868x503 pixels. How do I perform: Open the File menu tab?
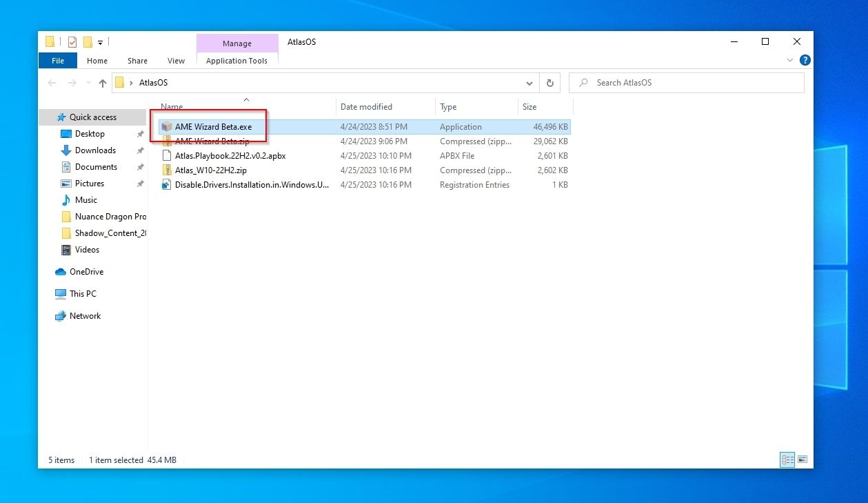coord(58,61)
